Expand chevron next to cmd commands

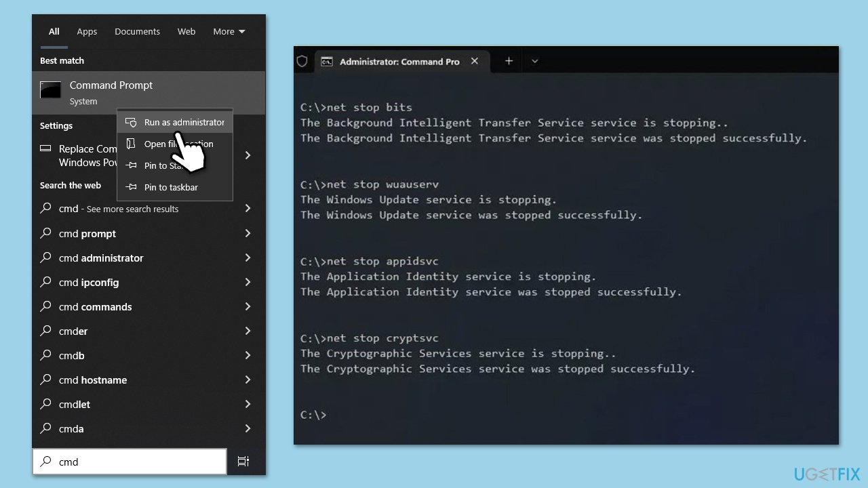248,306
